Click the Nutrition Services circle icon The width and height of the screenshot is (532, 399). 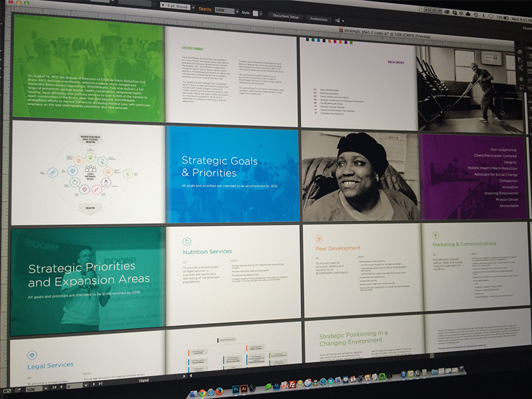pyautogui.click(x=187, y=241)
